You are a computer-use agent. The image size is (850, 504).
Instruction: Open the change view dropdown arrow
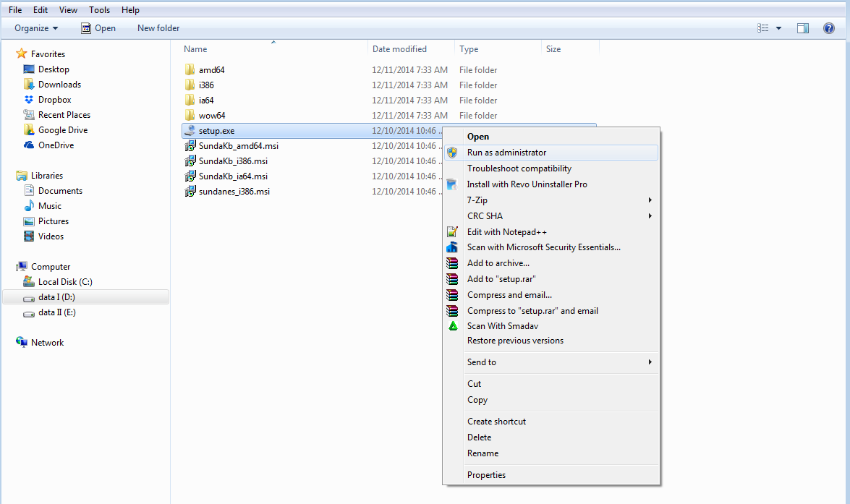[x=779, y=28]
